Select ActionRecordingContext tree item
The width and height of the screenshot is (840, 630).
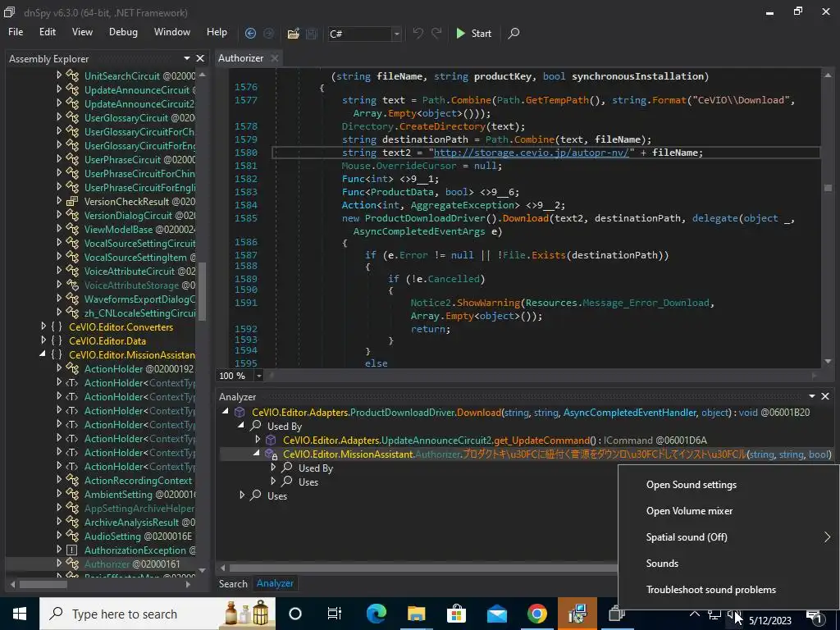[x=138, y=480]
